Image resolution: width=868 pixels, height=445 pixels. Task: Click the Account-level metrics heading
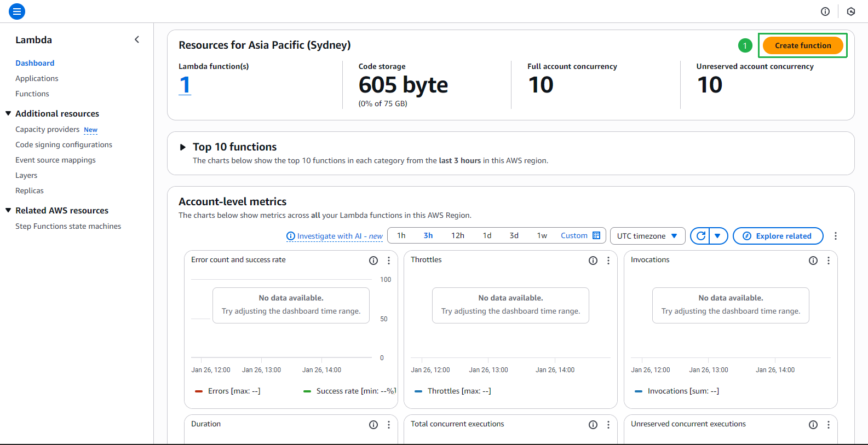click(233, 201)
